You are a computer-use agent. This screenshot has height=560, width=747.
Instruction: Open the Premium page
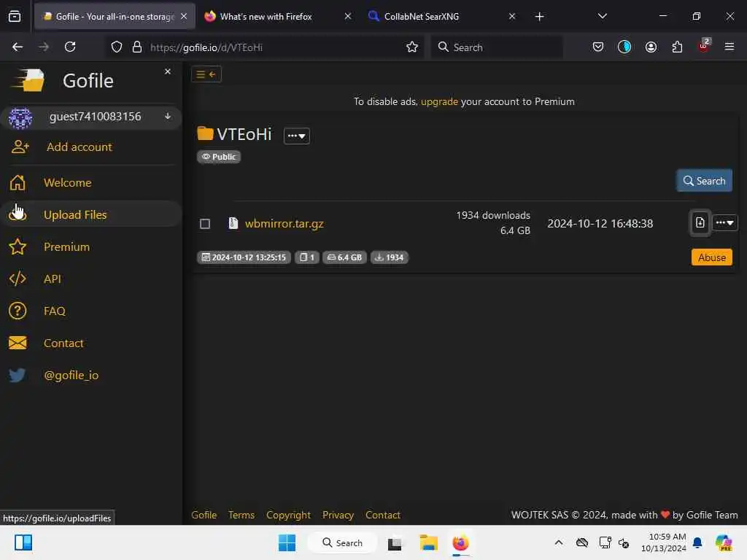(x=66, y=246)
